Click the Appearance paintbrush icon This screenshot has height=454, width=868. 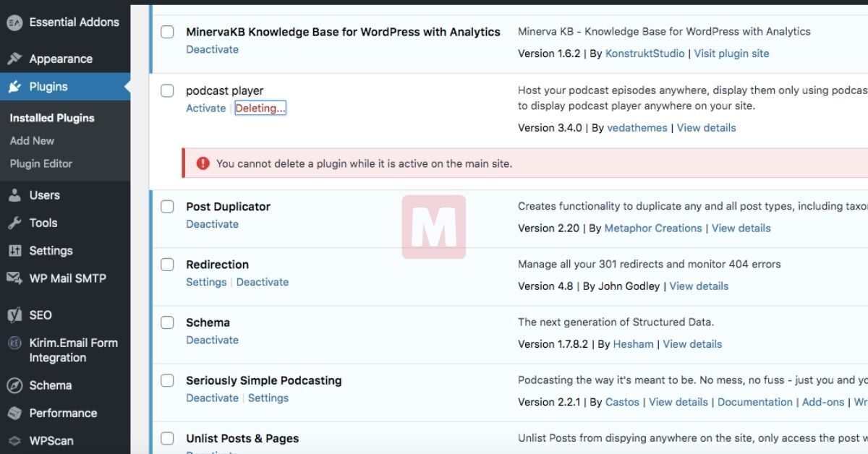[14, 59]
